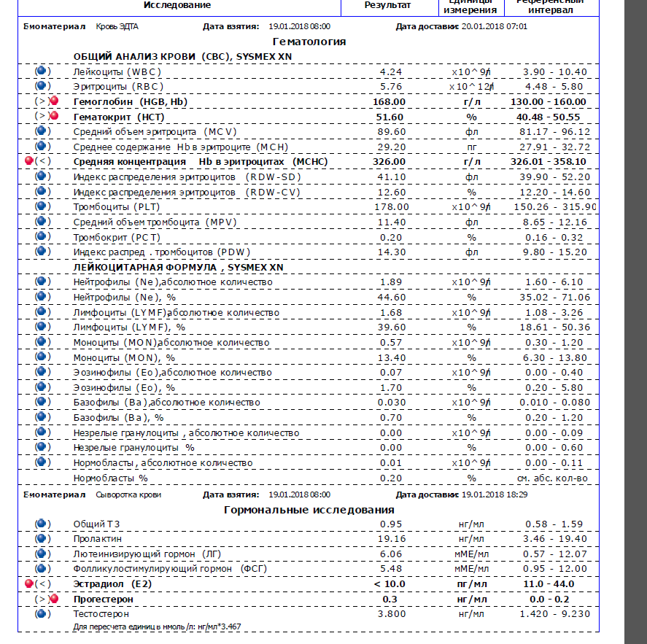Click hemoglobin result value 168.00
This screenshot has width=647, height=644.
(392, 102)
